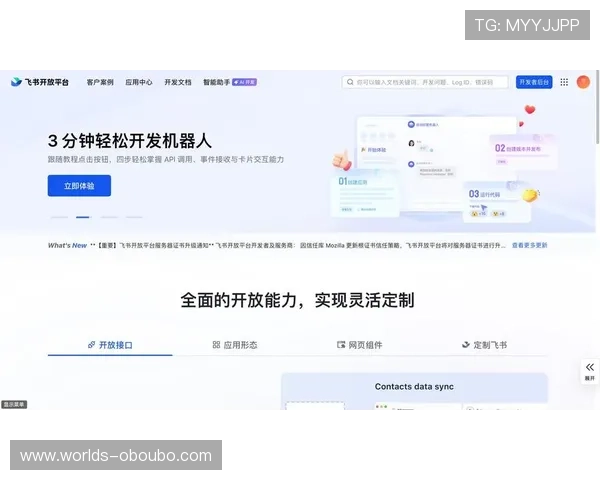Switch to the 定制飞书 tab
This screenshot has height=480, width=600.
484,345
